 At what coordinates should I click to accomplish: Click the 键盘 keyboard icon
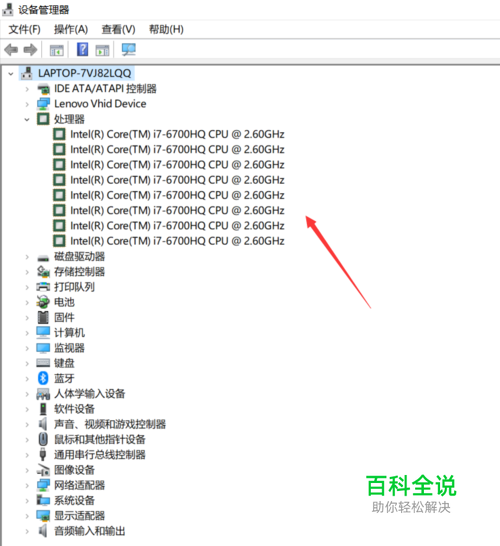(43, 363)
